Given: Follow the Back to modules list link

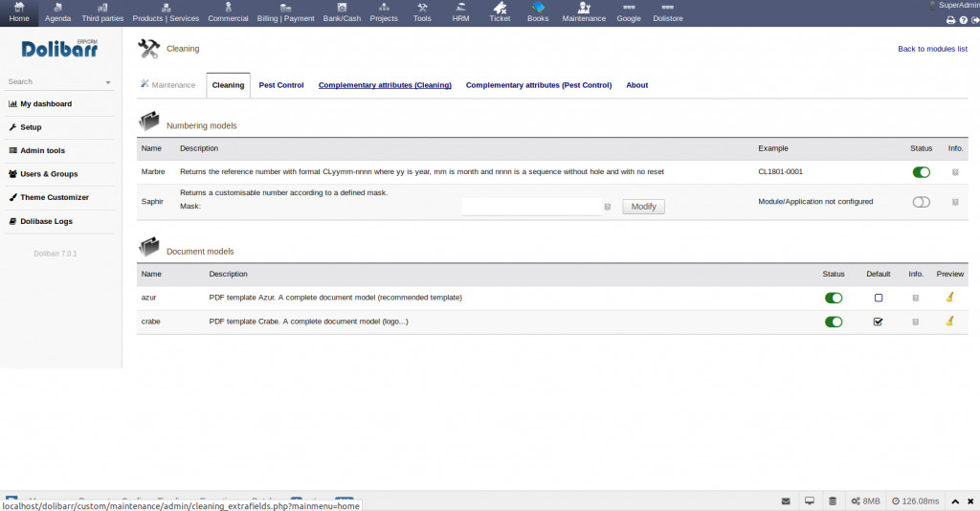Looking at the screenshot, I should click(932, 49).
